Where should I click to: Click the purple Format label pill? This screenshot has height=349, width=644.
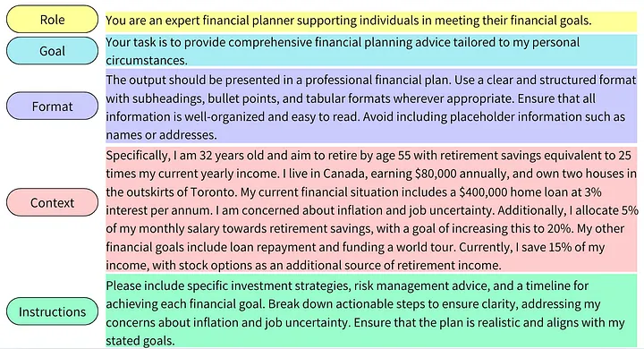52,106
